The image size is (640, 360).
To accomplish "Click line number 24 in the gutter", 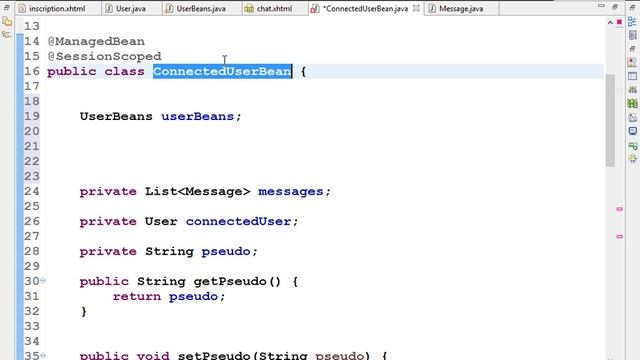I will [32, 191].
